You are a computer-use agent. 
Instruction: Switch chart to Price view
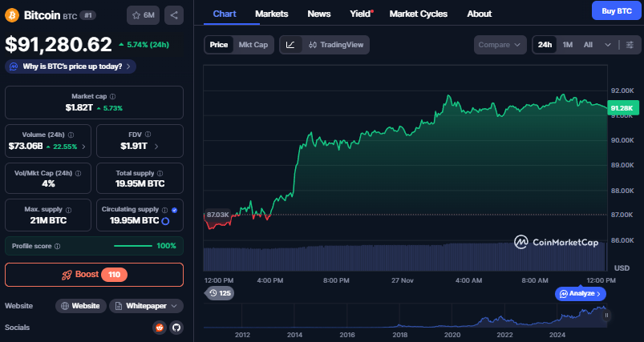tap(219, 45)
